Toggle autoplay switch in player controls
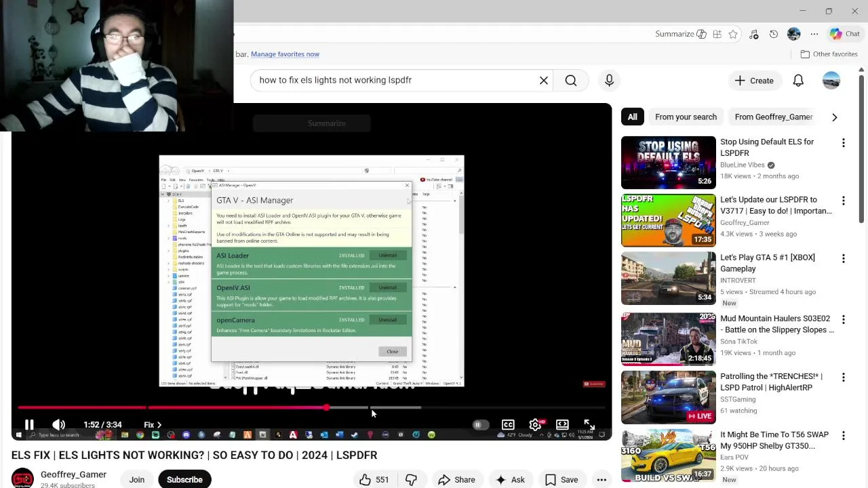 [x=479, y=424]
